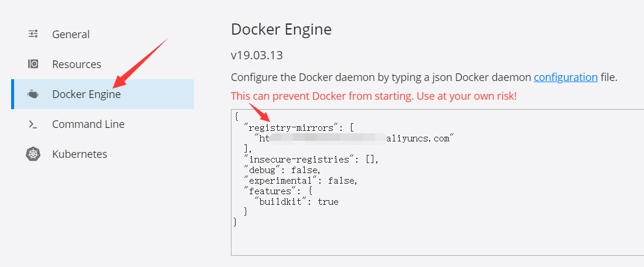Click the v19.03.13 version text
This screenshot has width=644, height=267.
click(257, 56)
